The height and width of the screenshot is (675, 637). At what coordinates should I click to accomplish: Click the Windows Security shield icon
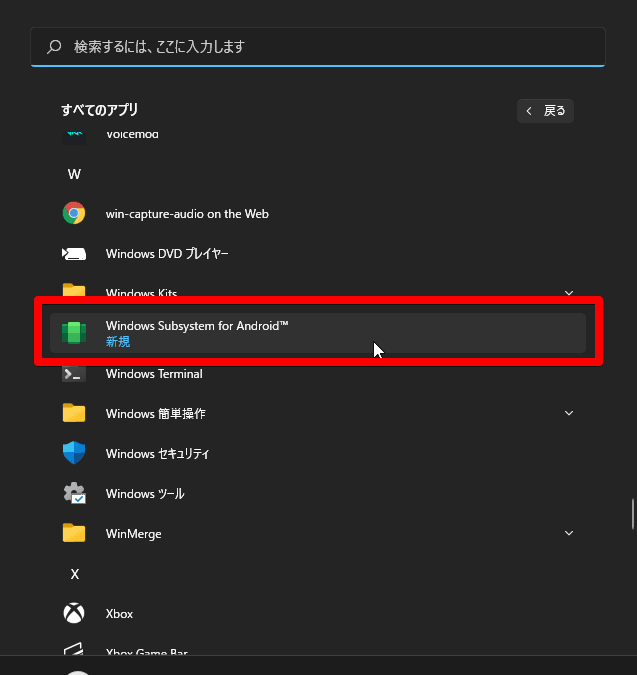(x=74, y=453)
